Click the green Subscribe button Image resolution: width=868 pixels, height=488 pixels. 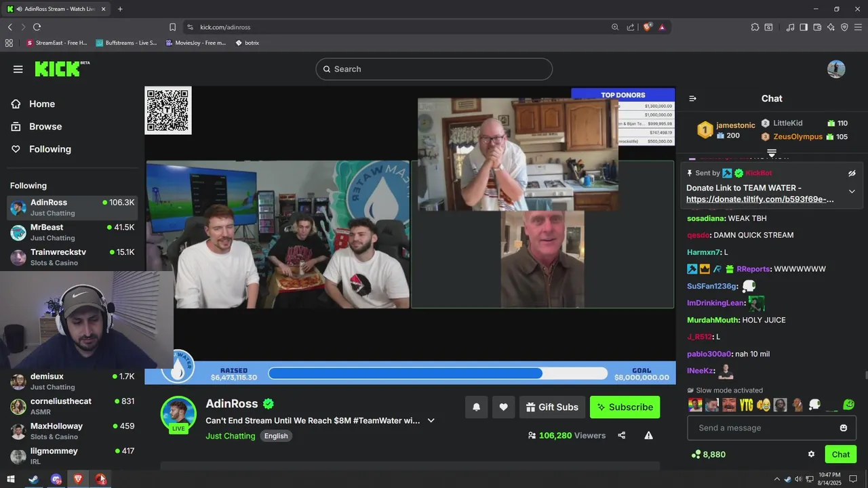pyautogui.click(x=625, y=407)
